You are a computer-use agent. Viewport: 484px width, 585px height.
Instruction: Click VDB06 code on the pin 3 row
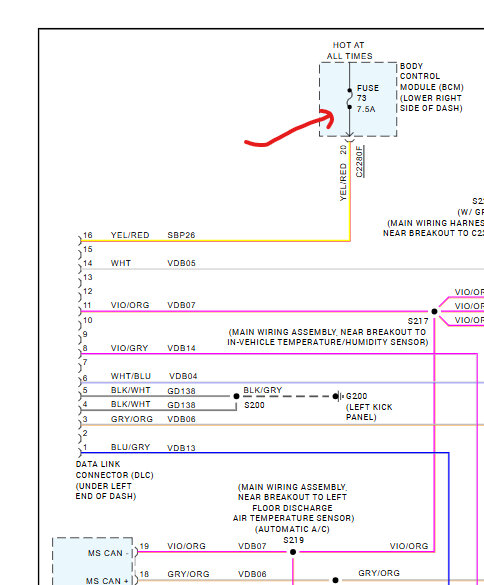point(181,419)
